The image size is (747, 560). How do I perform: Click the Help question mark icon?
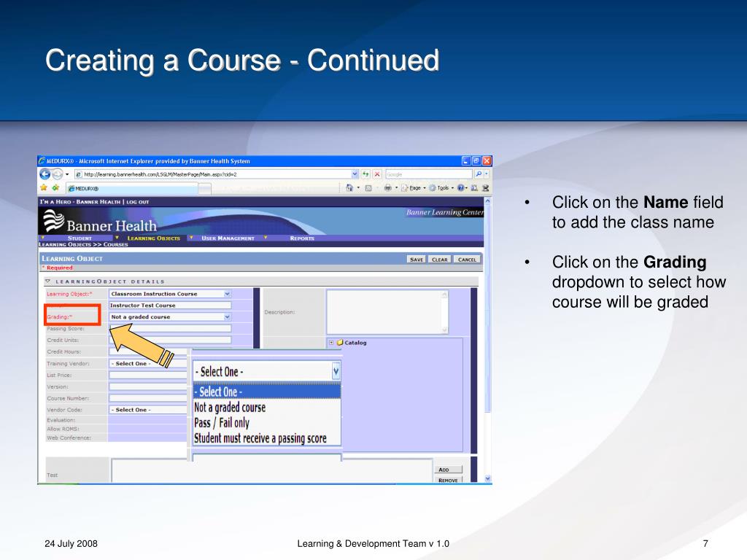[461, 187]
